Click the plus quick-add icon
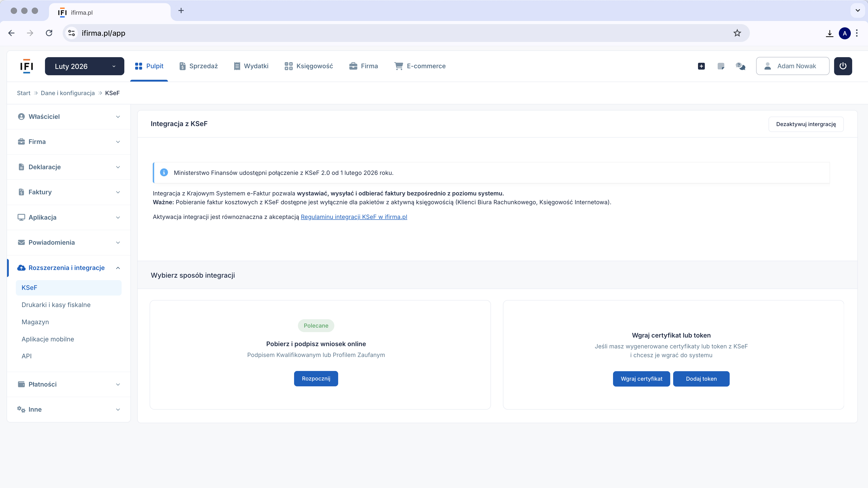The image size is (868, 488). click(701, 66)
